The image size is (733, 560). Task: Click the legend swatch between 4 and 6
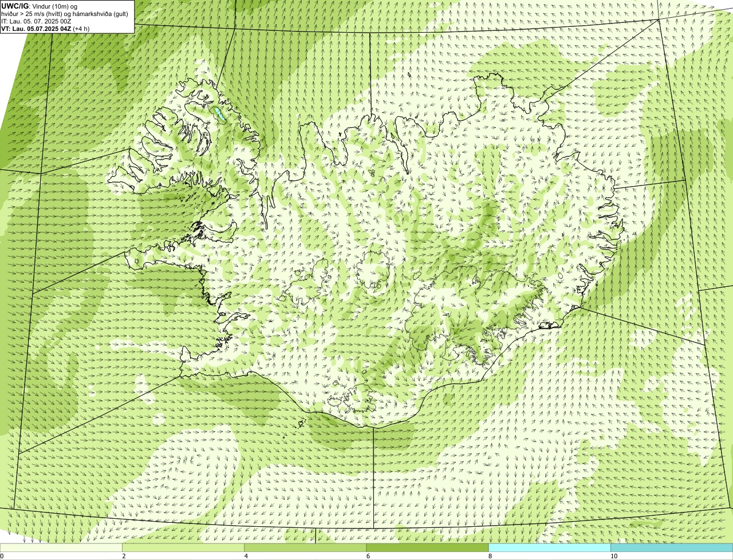coord(305,548)
